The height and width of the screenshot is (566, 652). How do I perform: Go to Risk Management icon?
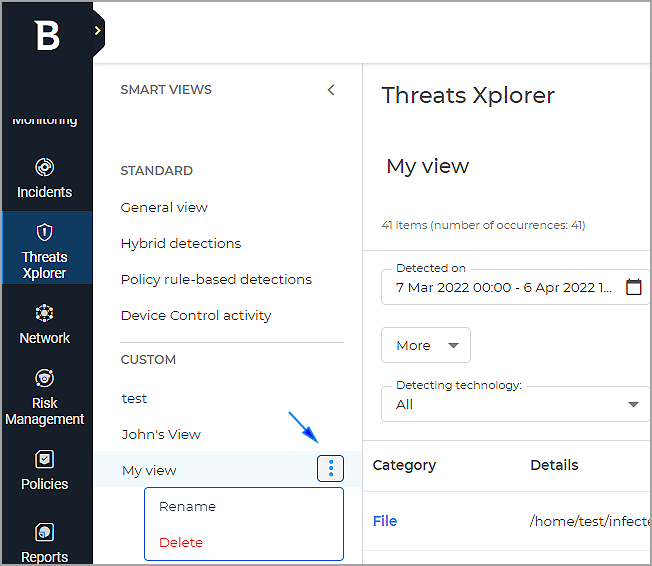[x=45, y=378]
